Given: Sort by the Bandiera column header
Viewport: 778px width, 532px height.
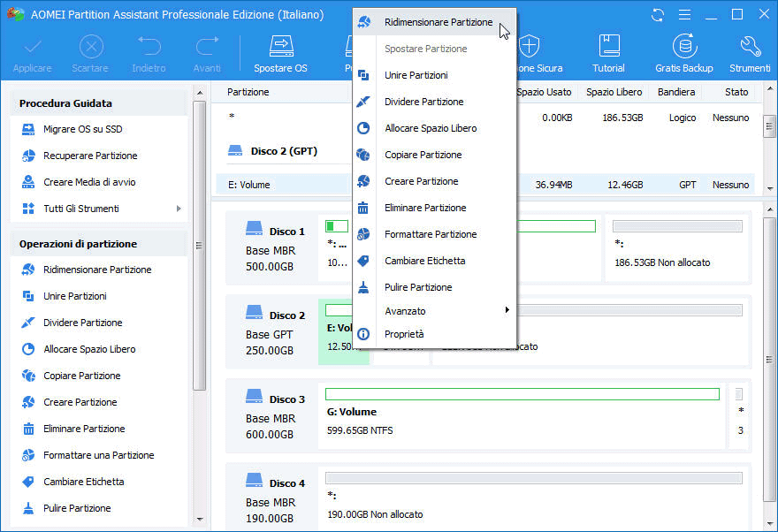Looking at the screenshot, I should [x=675, y=92].
